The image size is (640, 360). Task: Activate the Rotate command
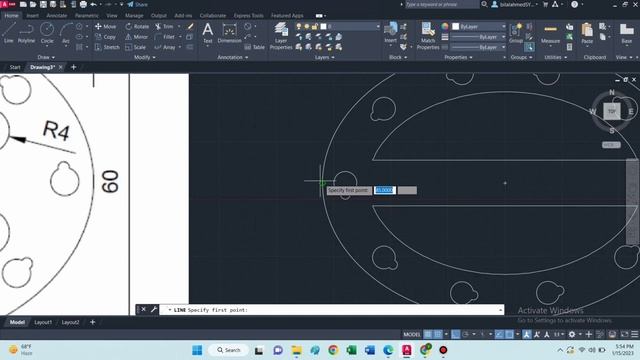click(137, 27)
